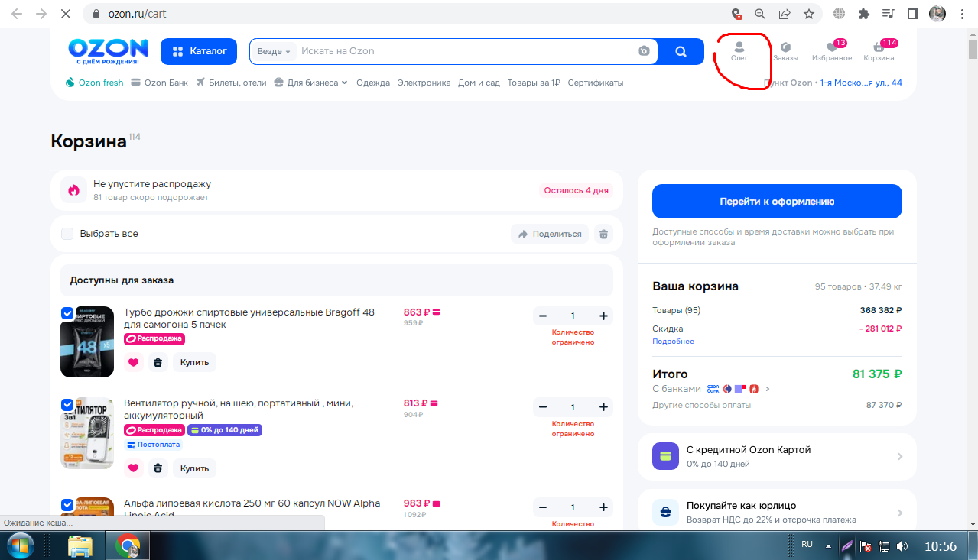Increase quantity of Турбо дрожжи
This screenshot has width=978, height=560.
(603, 316)
